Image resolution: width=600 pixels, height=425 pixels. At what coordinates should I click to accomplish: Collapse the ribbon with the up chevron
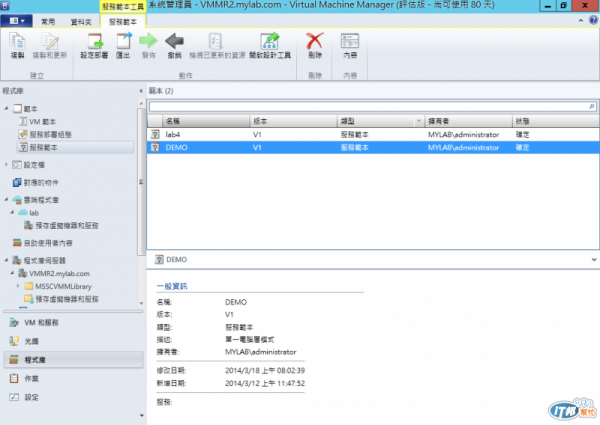[x=581, y=21]
